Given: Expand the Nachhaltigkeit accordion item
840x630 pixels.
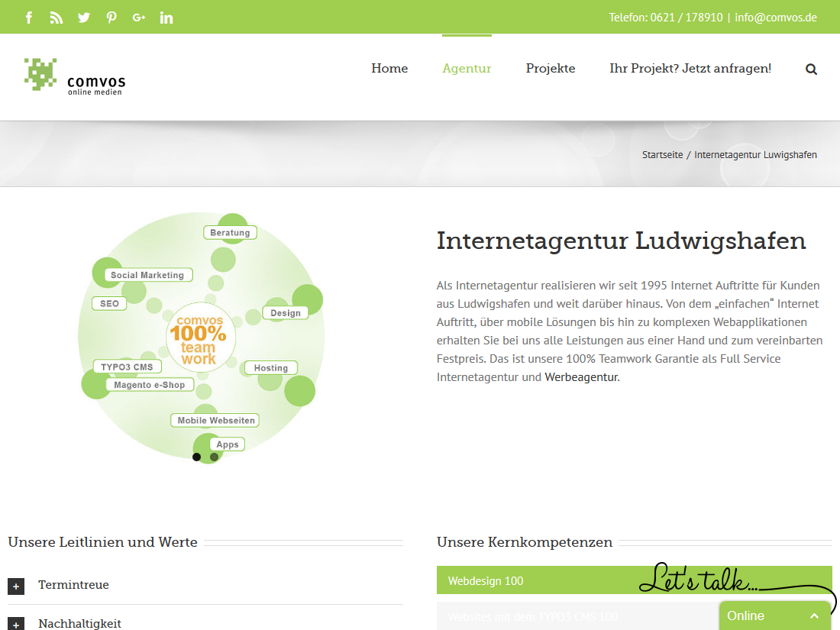Looking at the screenshot, I should 16,623.
